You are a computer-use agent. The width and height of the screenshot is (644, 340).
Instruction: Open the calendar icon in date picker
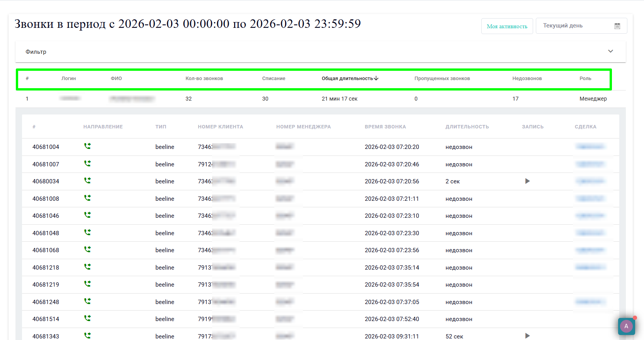[617, 26]
